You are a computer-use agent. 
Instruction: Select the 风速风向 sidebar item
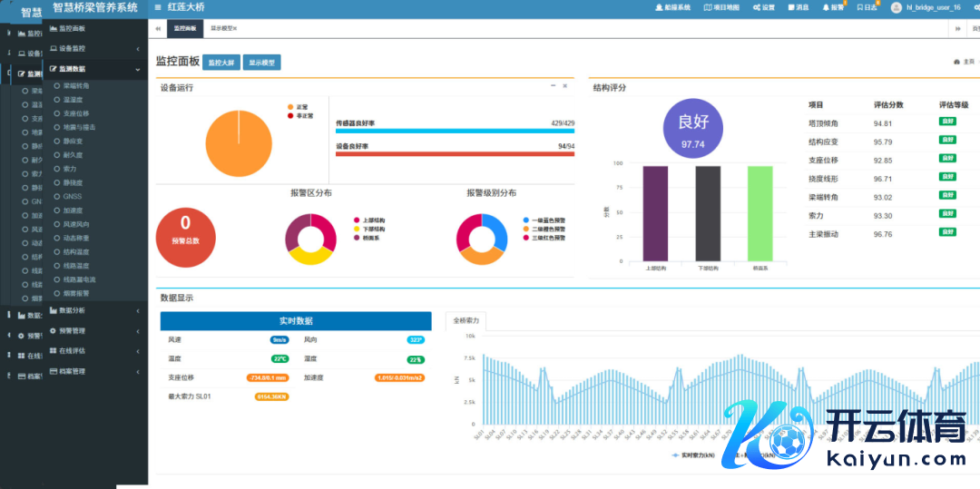76,224
